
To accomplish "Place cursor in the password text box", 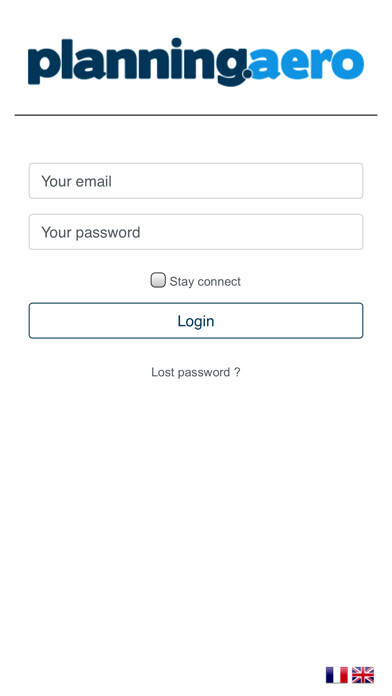I will point(196,232).
